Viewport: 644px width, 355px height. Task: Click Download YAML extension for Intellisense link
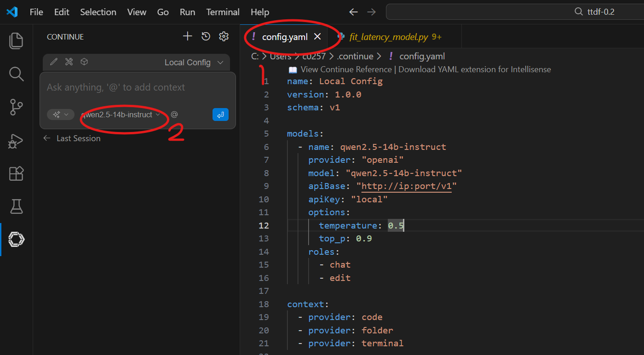pyautogui.click(x=475, y=69)
